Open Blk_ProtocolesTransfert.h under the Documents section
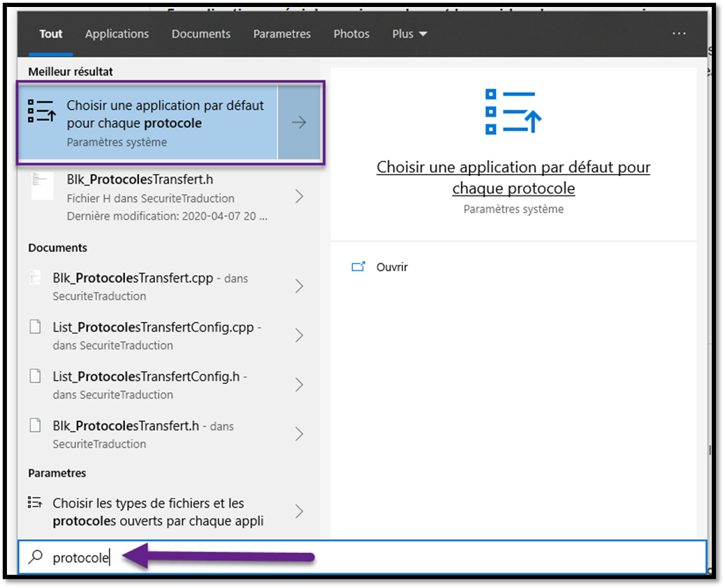This screenshot has height=588, width=725. click(x=133, y=434)
